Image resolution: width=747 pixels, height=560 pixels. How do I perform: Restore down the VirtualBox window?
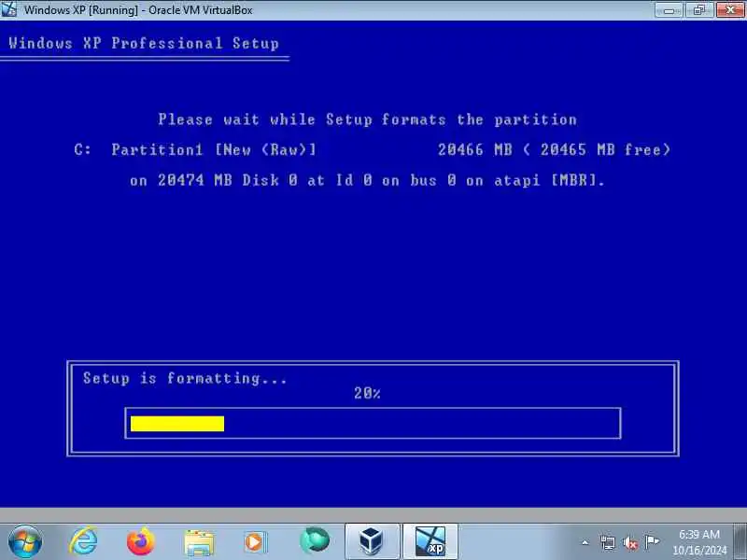[x=699, y=9]
